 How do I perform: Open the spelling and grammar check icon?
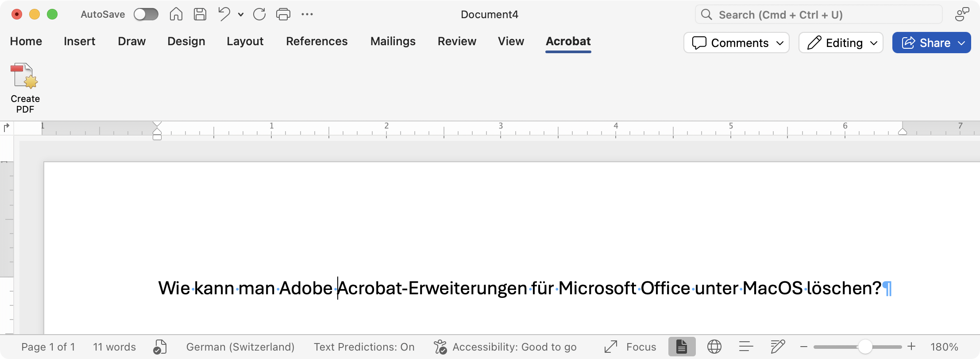pyautogui.click(x=160, y=347)
